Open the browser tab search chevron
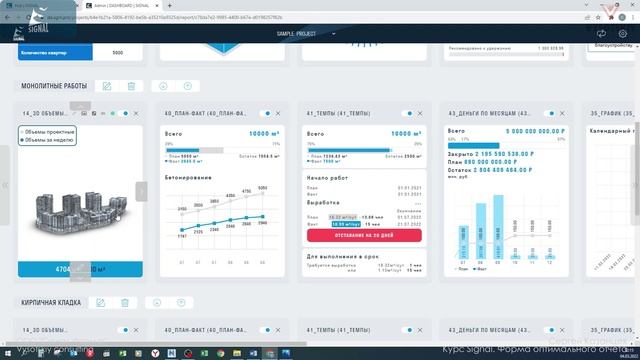This screenshot has height=360, width=640. point(587,5)
